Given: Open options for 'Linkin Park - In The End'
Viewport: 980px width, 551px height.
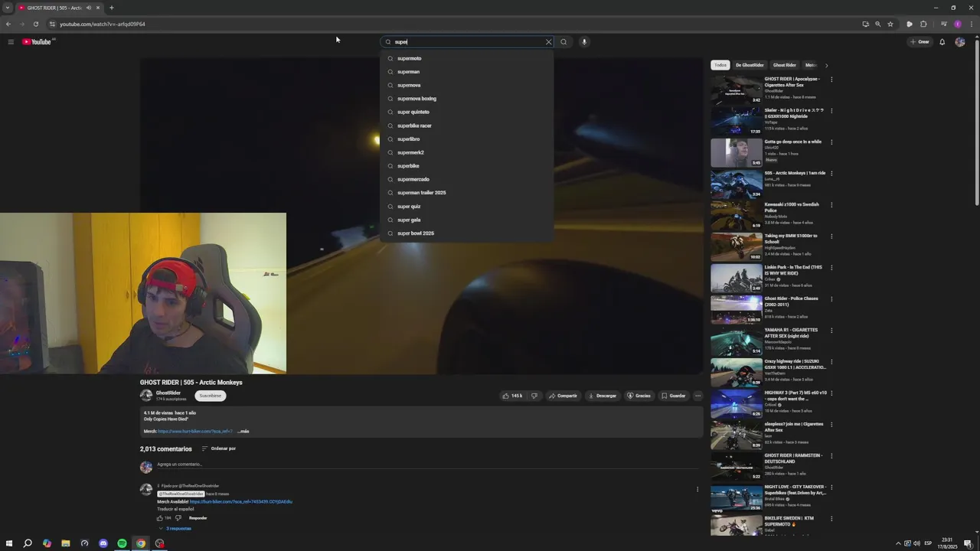Looking at the screenshot, I should (831, 268).
